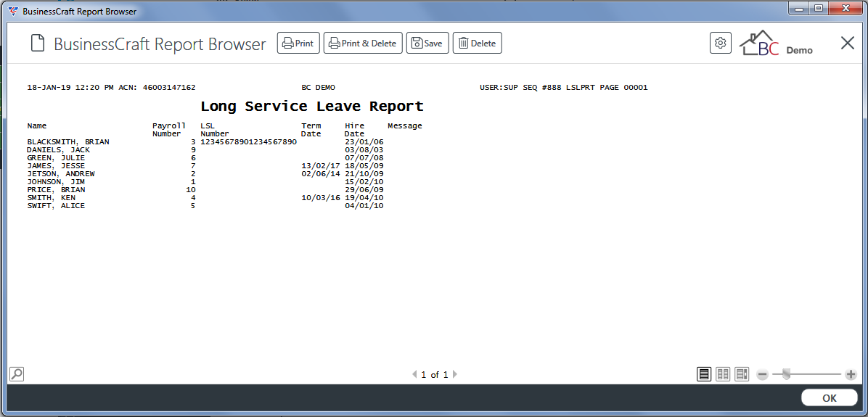
Task: Click the "BC DEMO" report header text
Action: coord(319,87)
